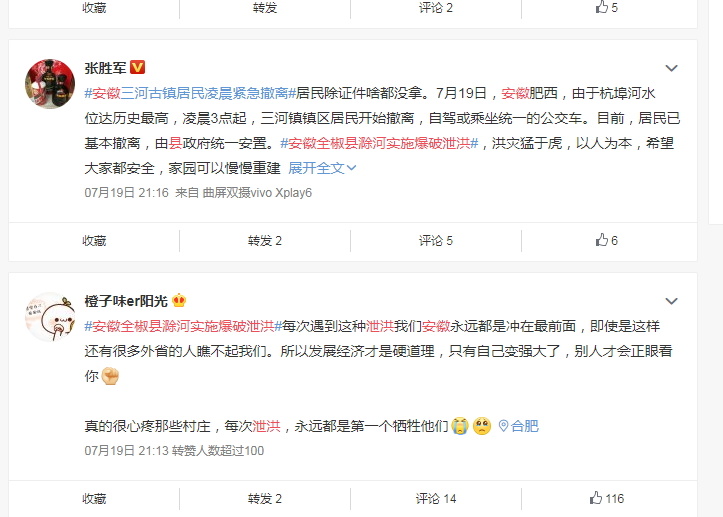The height and width of the screenshot is (517, 723).
Task: Open 评论 14 comments section
Action: click(x=436, y=499)
